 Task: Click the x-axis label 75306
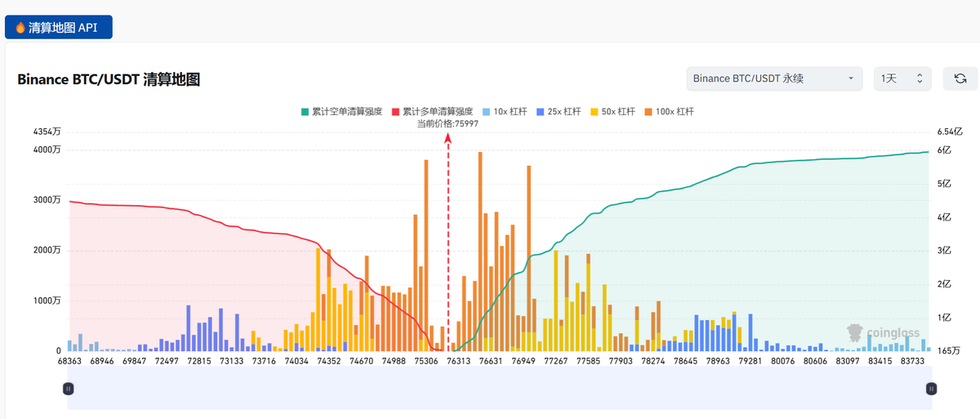(x=425, y=361)
